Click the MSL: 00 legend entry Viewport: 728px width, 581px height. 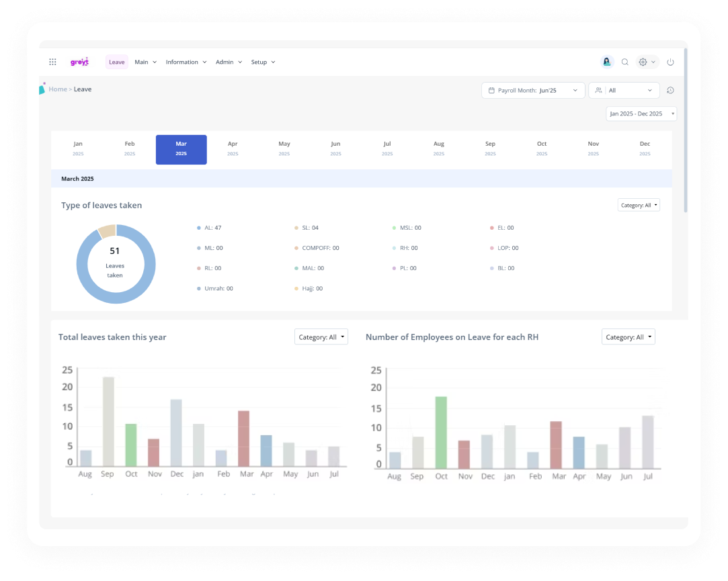coord(407,228)
